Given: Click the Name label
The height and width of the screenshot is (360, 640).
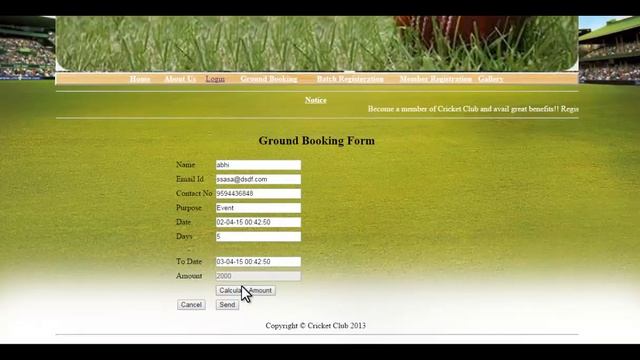Looking at the screenshot, I should pos(185,165).
